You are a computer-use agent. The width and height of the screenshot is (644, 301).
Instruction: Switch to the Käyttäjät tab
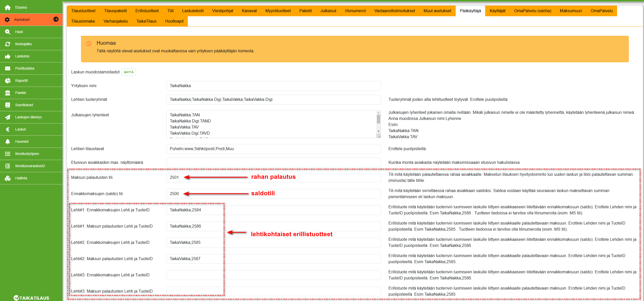pyautogui.click(x=498, y=11)
